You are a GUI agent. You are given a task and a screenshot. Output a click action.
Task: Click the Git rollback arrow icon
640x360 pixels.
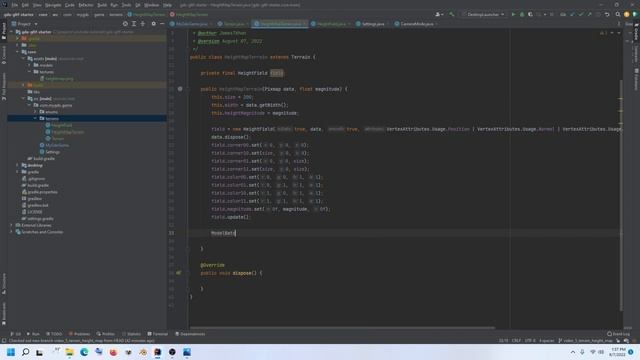[607, 14]
